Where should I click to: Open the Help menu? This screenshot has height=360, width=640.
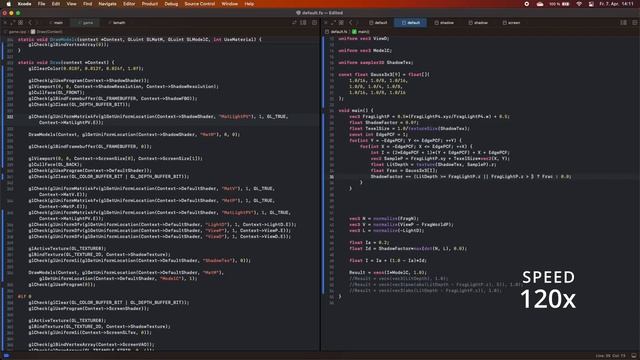pyautogui.click(x=249, y=4)
